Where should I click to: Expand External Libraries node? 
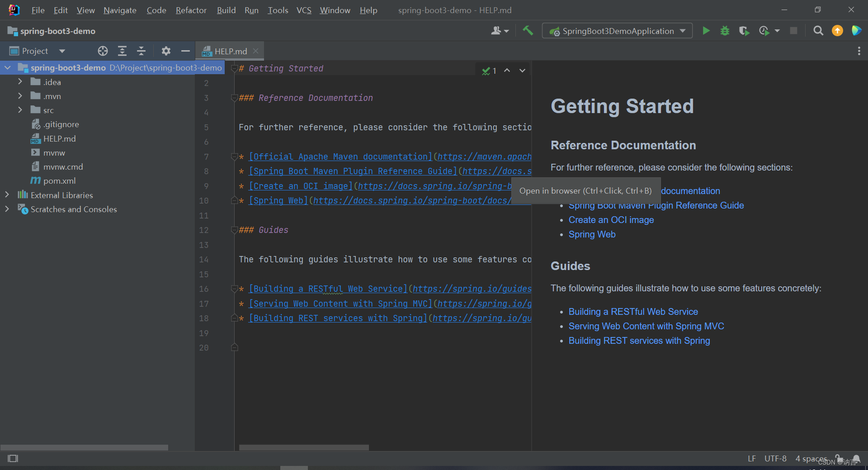click(7, 195)
